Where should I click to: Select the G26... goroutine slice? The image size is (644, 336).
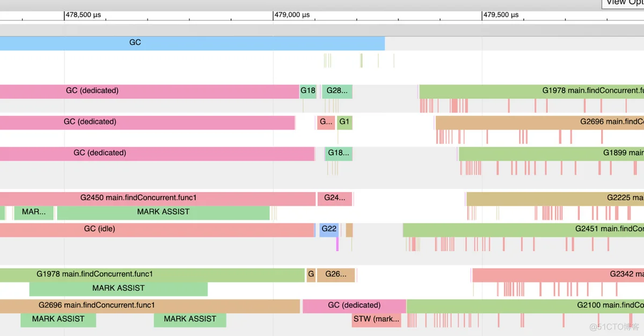[336, 274]
